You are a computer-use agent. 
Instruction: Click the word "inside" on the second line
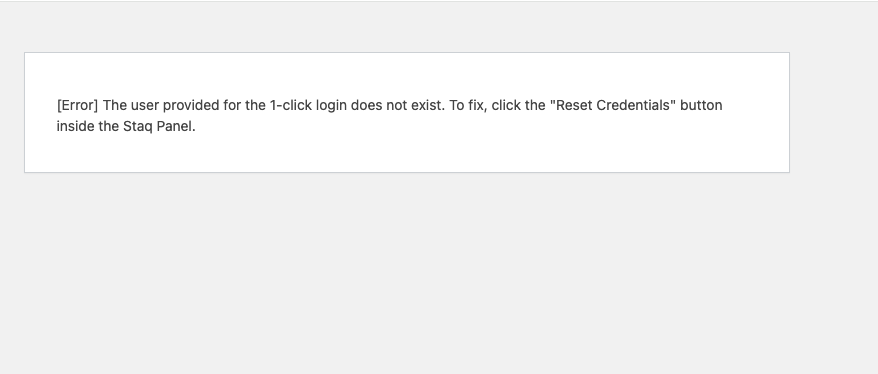(x=76, y=127)
